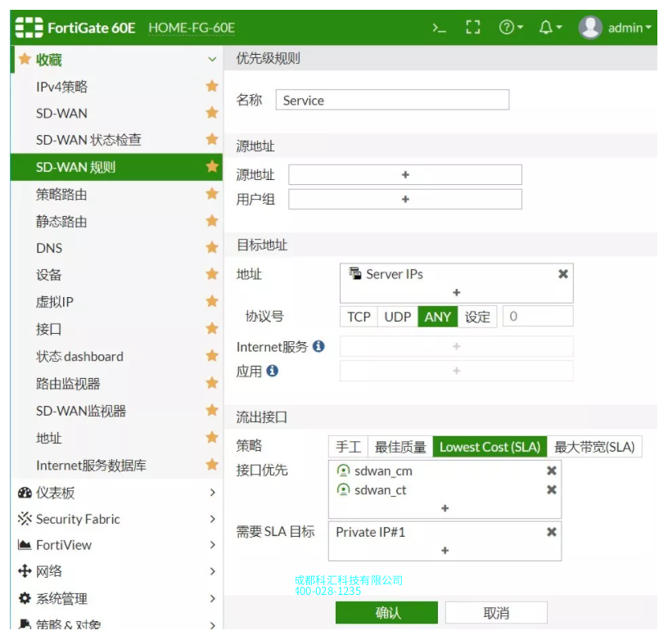This screenshot has height=644, width=668.
Task: Open 策略路由 menu item
Action: tap(61, 194)
